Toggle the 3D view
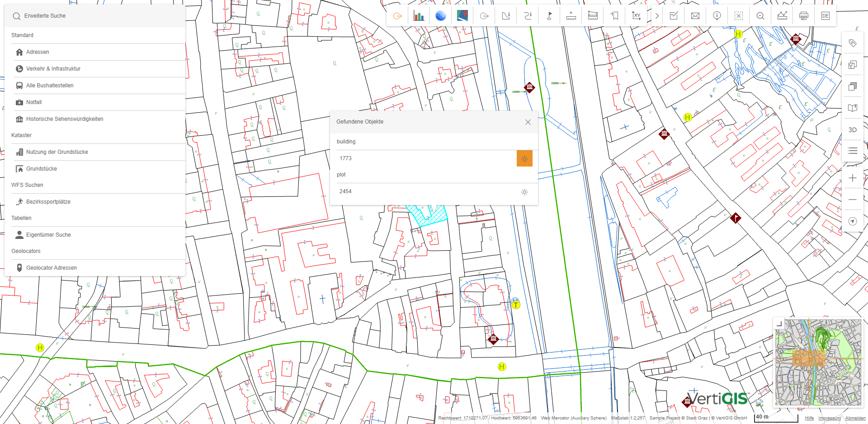This screenshot has width=868, height=424. point(852,130)
